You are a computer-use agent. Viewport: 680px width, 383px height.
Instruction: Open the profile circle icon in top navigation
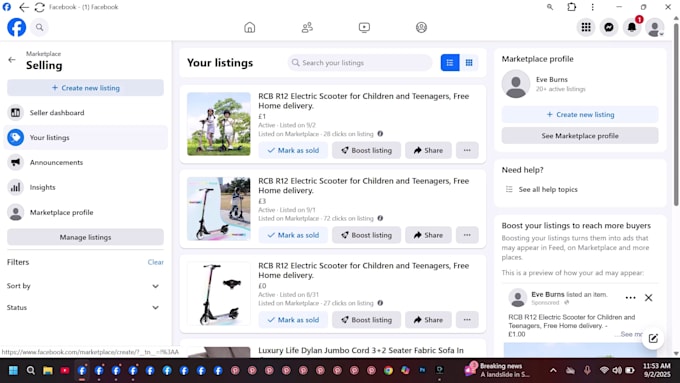(x=422, y=27)
